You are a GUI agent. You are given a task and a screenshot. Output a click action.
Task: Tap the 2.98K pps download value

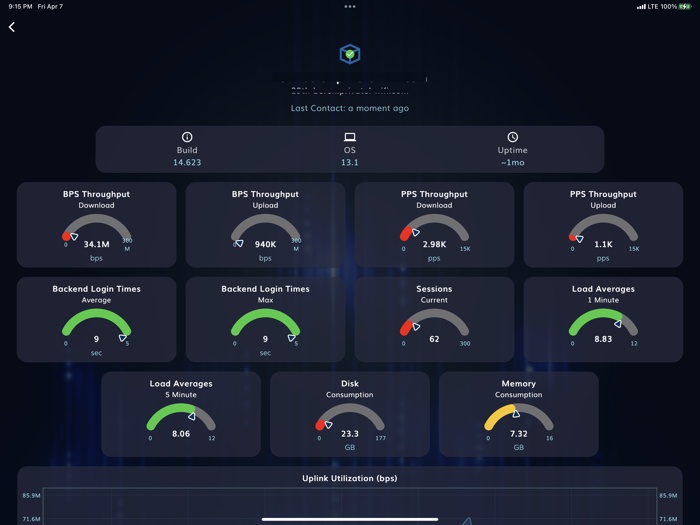click(434, 244)
